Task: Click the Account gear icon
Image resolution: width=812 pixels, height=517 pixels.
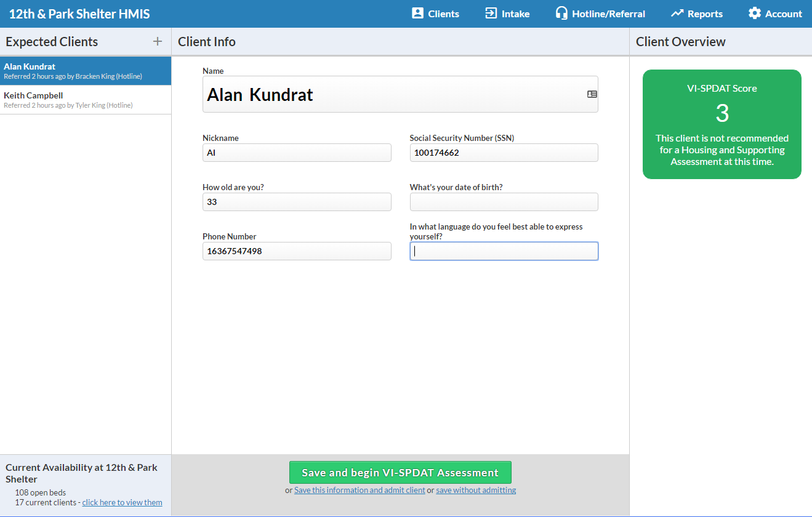Action: point(755,13)
